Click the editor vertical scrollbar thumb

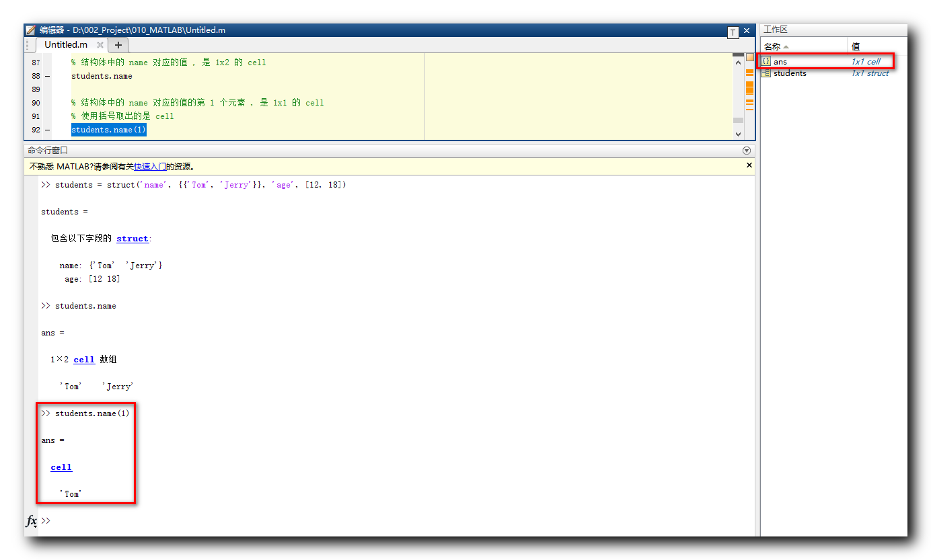(x=738, y=120)
